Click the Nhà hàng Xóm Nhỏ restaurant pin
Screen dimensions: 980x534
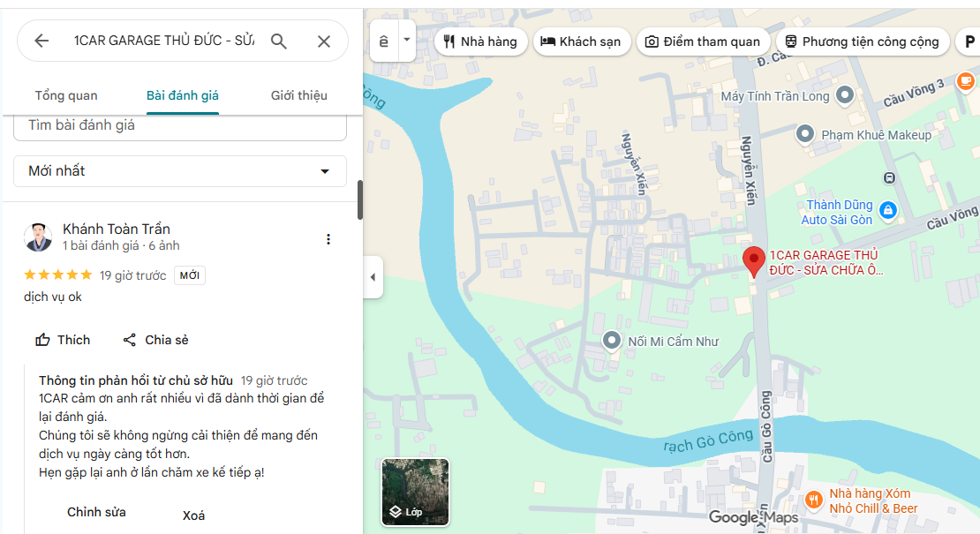[813, 500]
